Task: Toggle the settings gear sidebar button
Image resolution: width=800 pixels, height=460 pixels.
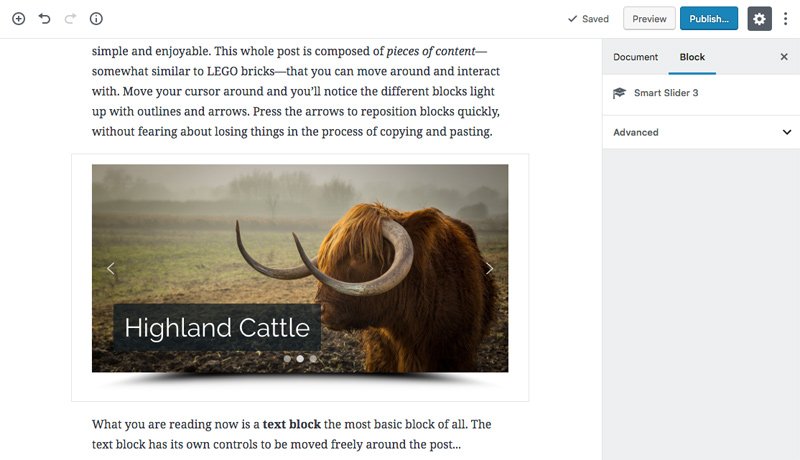Action: pos(759,19)
